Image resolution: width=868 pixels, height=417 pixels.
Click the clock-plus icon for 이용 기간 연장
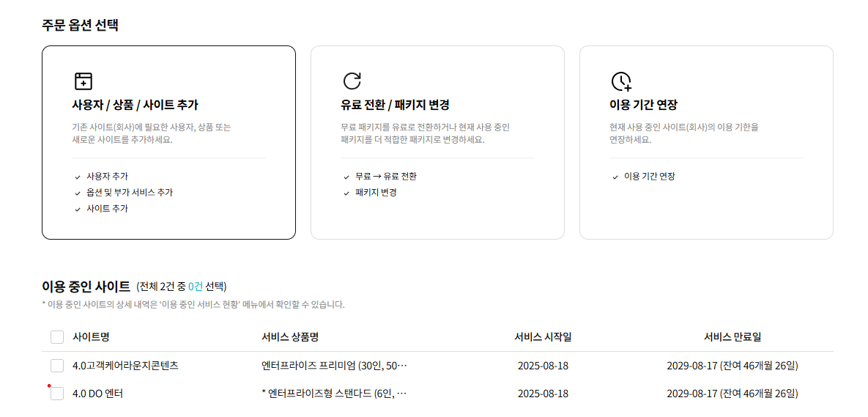621,81
